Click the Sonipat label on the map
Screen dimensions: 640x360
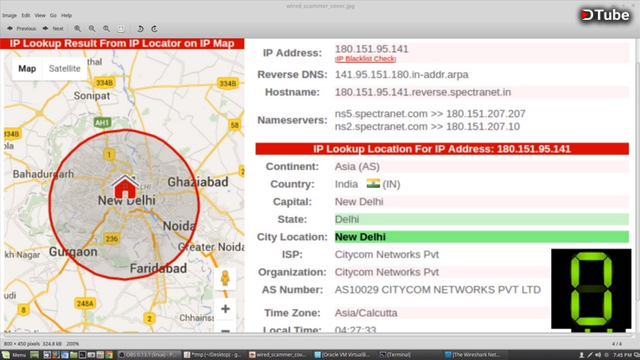tap(92, 96)
